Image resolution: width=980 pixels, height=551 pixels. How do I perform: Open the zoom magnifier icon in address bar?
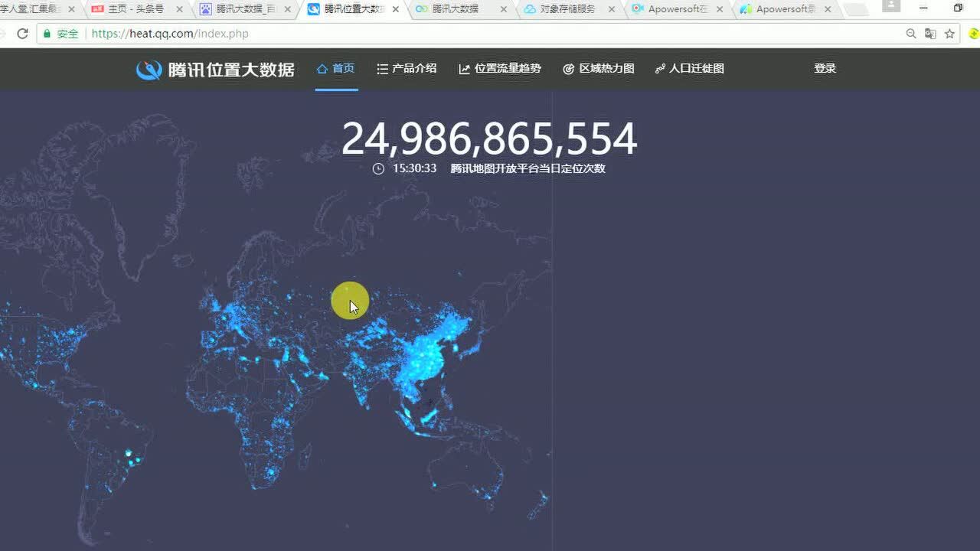[910, 34]
